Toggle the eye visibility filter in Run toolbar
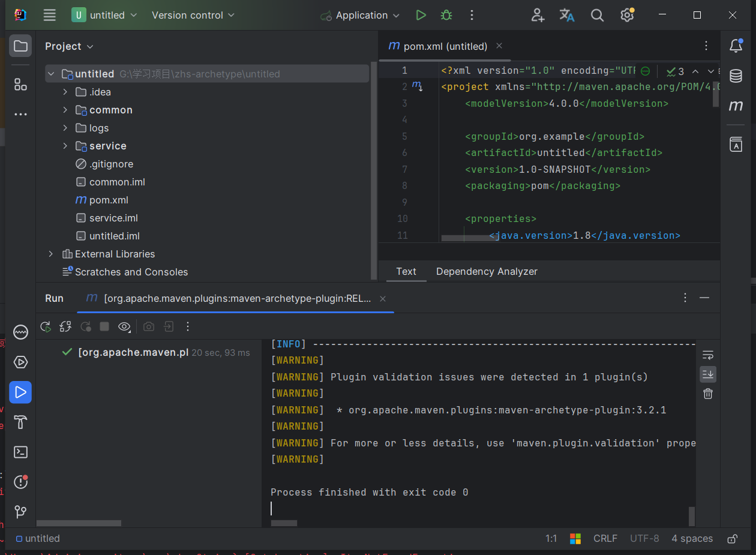 coord(124,326)
